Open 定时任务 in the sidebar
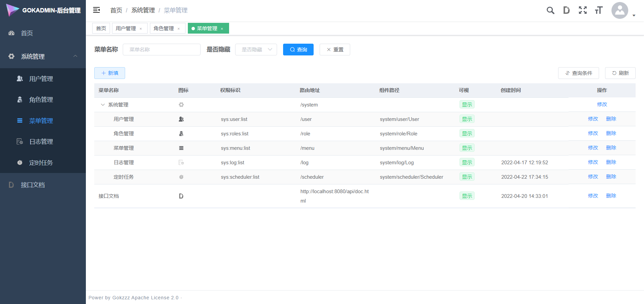Screen dimensions: 644x304 pyautogui.click(x=41, y=163)
